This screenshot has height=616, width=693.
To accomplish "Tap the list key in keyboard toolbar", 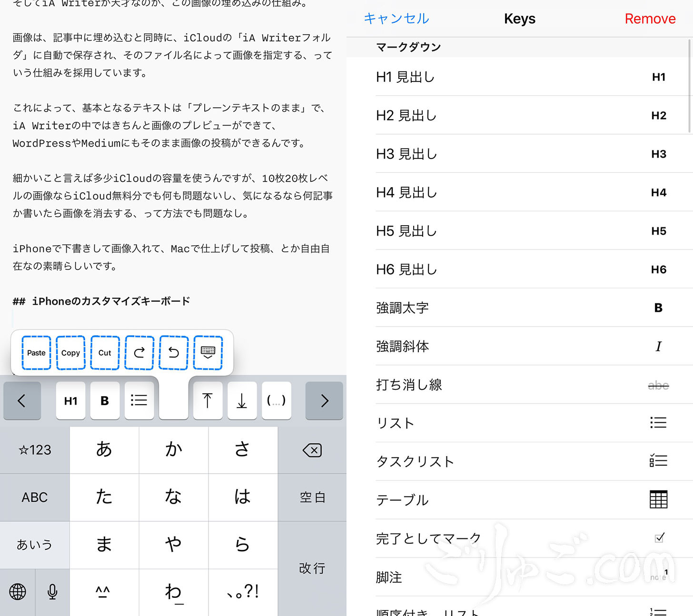I will pos(139,400).
